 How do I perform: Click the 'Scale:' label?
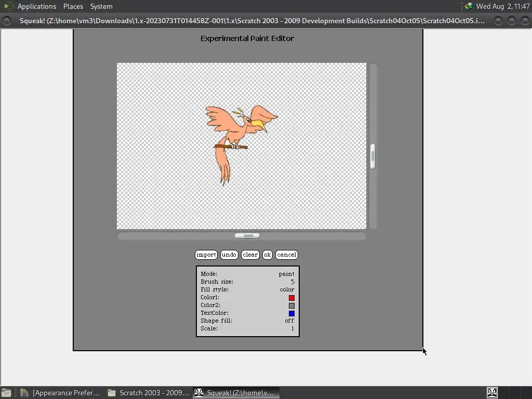209,328
